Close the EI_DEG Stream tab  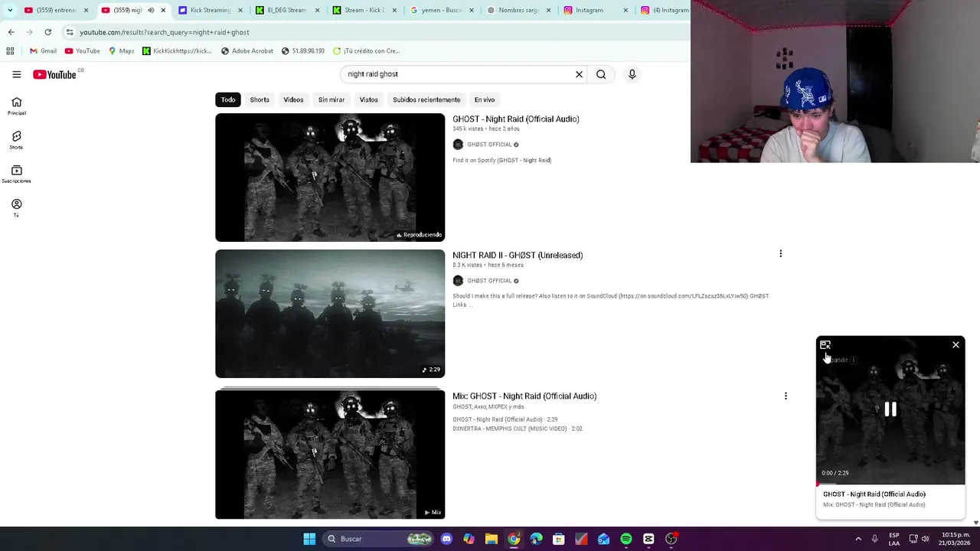(x=317, y=10)
